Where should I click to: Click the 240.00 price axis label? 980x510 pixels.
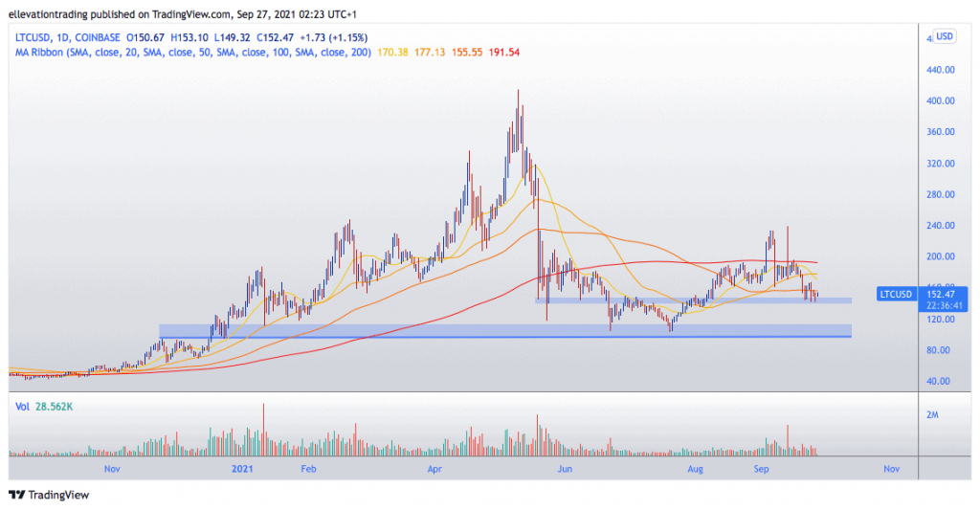point(940,226)
